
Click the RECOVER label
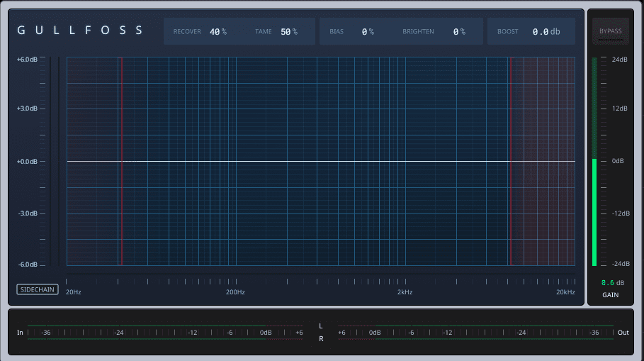coord(187,32)
